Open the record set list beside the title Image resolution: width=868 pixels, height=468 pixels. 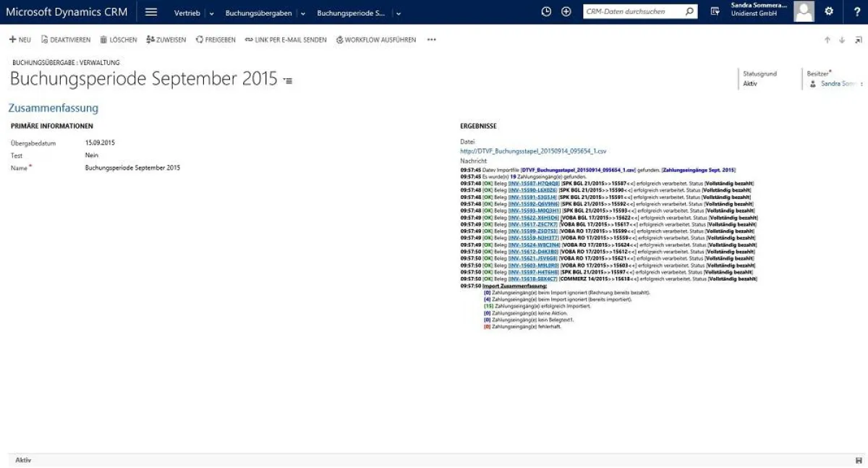coord(286,81)
